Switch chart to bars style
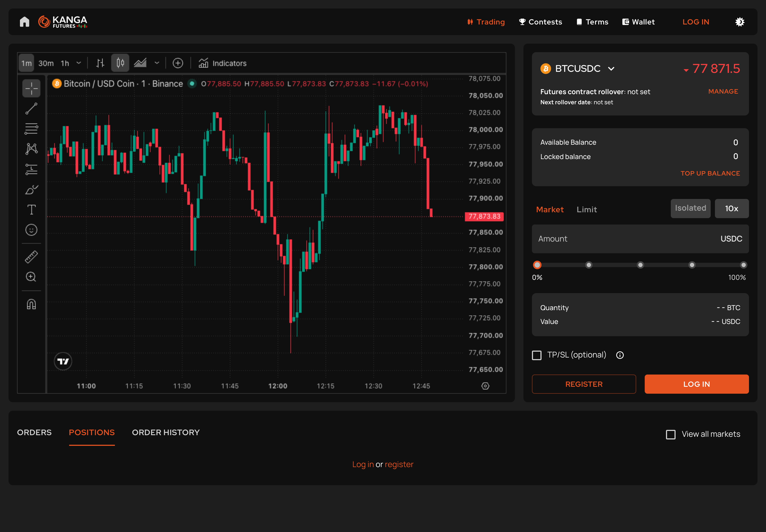Viewport: 766px width, 532px height. point(100,63)
